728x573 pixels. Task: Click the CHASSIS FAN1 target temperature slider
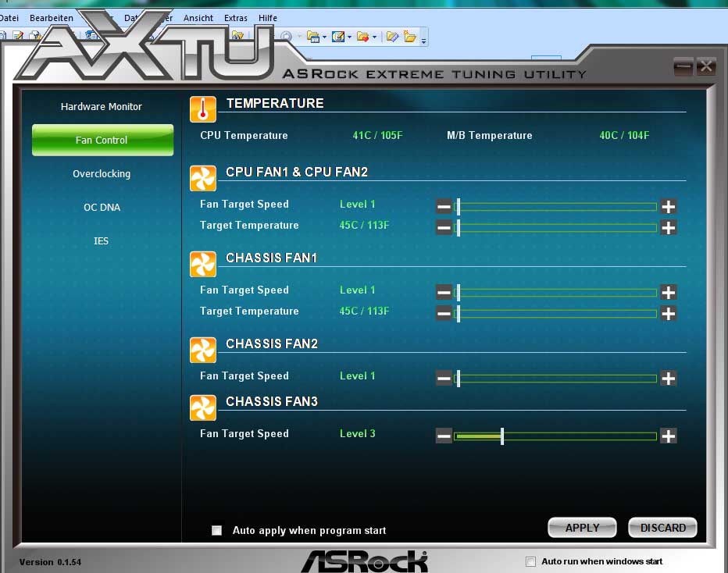(x=555, y=313)
